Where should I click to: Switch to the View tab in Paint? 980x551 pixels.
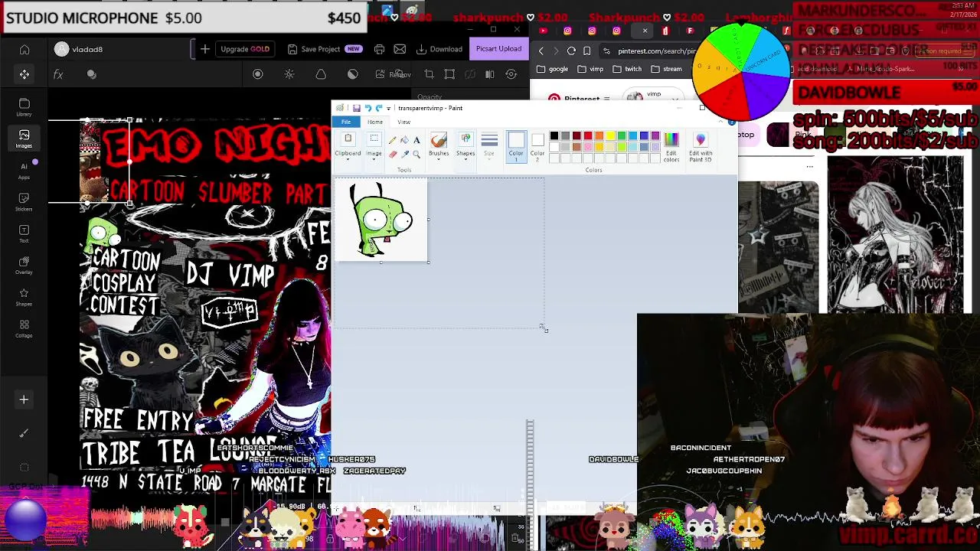point(403,122)
